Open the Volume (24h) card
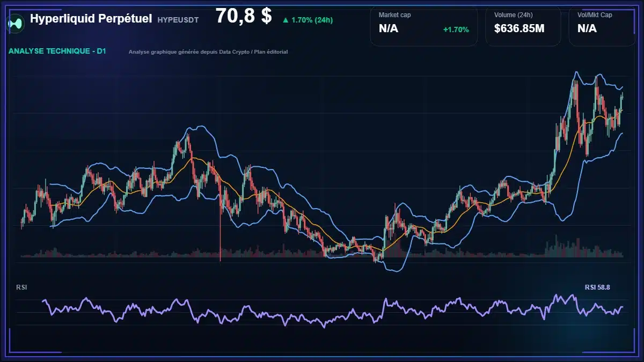Image resolution: width=644 pixels, height=362 pixels. (x=523, y=26)
